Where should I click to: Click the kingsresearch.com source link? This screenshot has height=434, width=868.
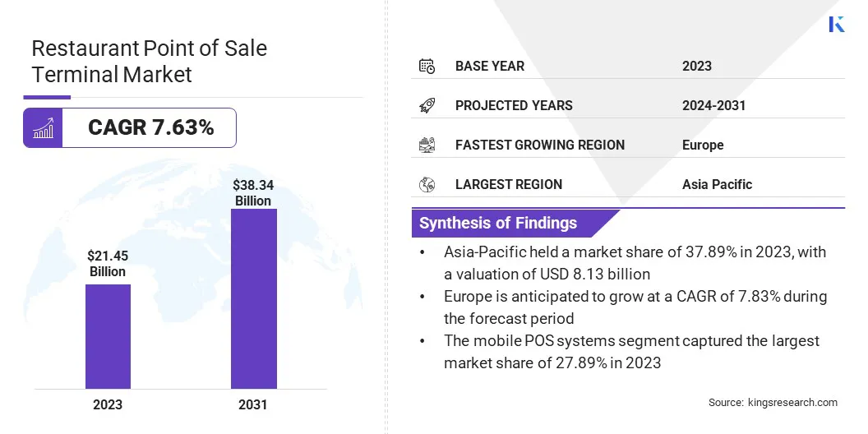pos(792,403)
